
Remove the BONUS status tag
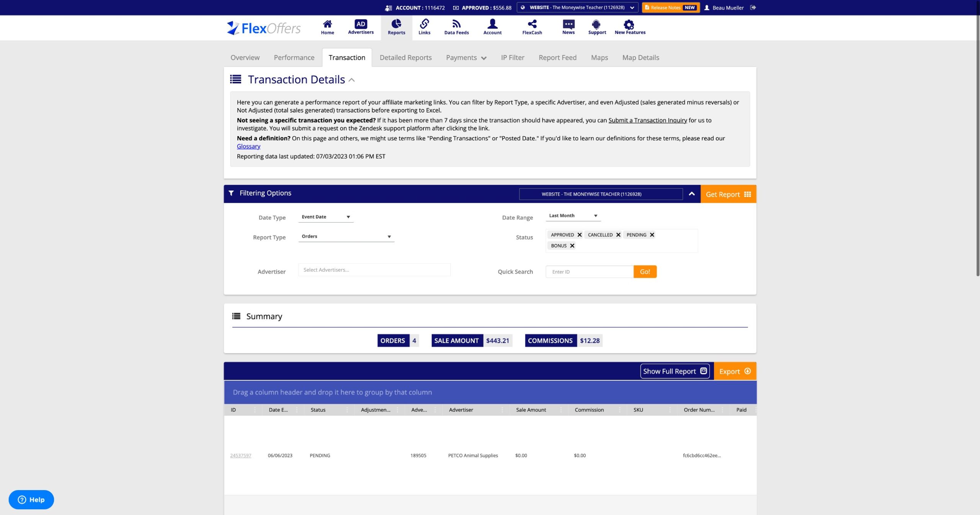(572, 246)
